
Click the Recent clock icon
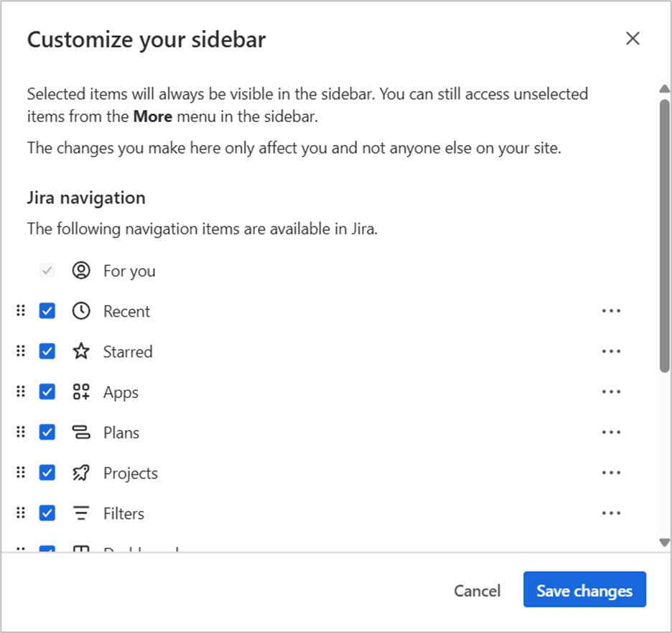coord(81,311)
